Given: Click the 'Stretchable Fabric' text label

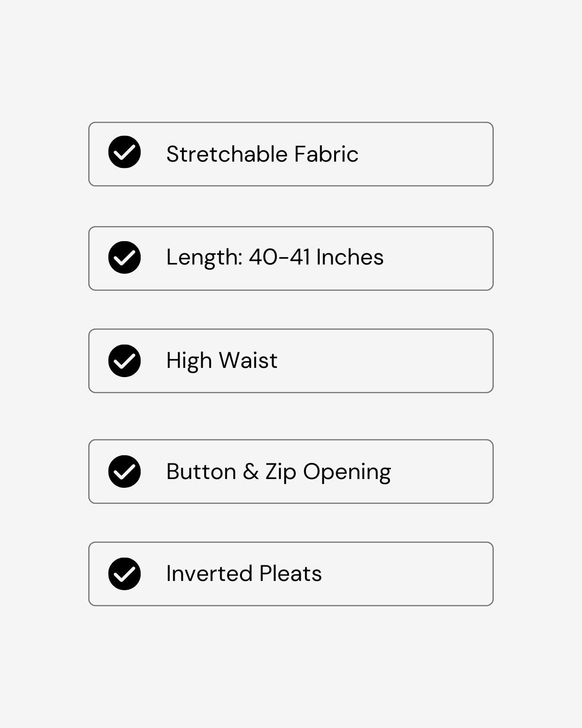Looking at the screenshot, I should pos(262,154).
